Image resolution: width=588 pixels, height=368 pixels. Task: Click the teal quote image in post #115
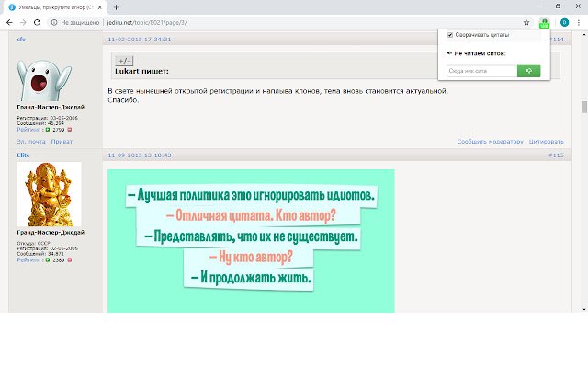(x=251, y=241)
